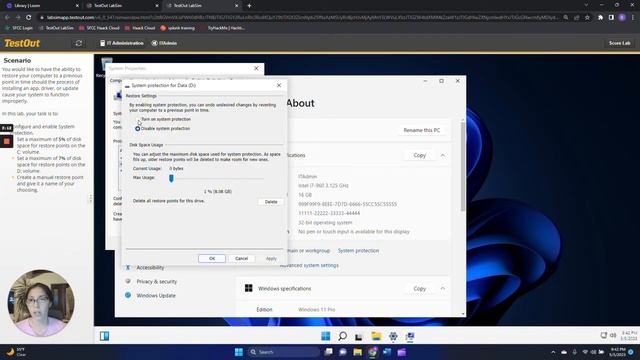Click the simulated Settings gear taskbar icon

tap(393, 336)
